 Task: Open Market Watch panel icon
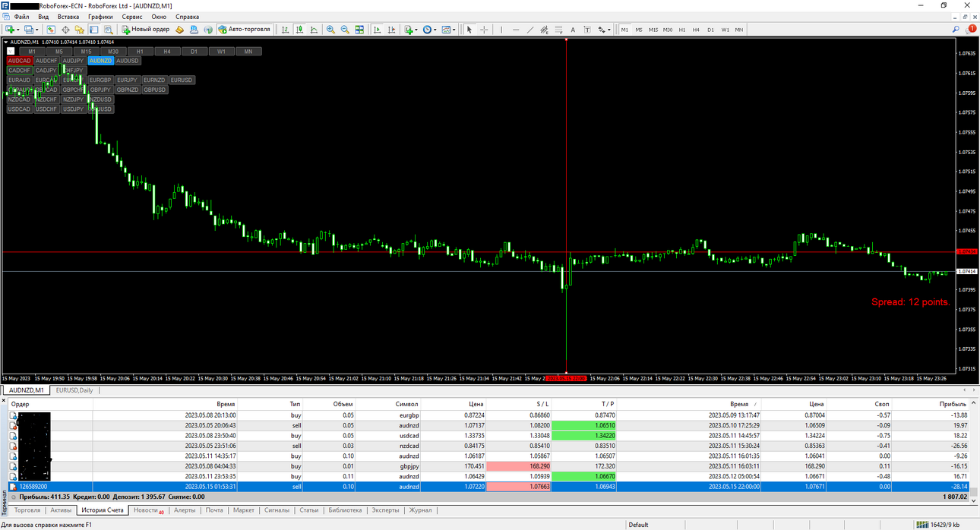pos(51,30)
